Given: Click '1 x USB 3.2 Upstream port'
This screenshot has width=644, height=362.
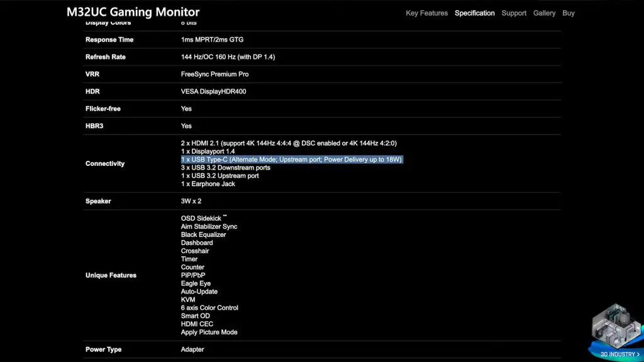Looking at the screenshot, I should point(219,176).
